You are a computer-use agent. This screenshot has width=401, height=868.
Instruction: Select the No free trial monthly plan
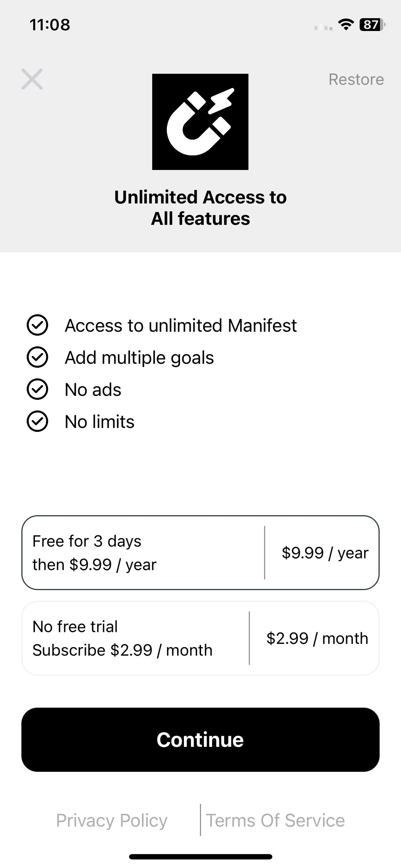[x=200, y=638]
